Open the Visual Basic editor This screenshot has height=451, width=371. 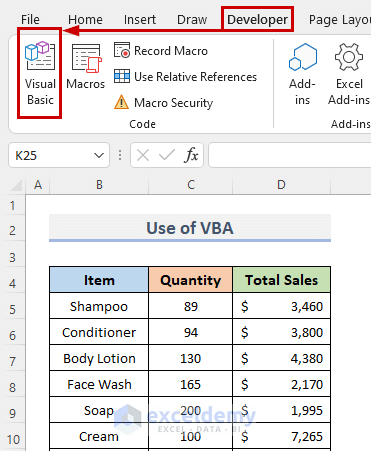point(40,73)
